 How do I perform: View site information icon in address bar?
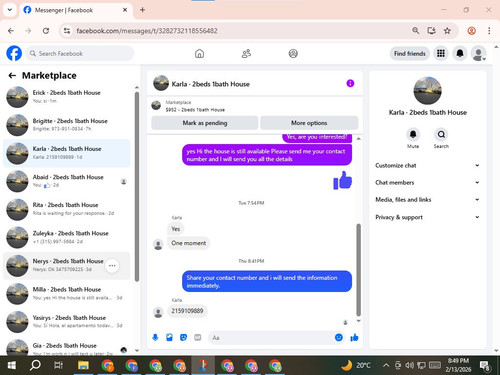67,31
